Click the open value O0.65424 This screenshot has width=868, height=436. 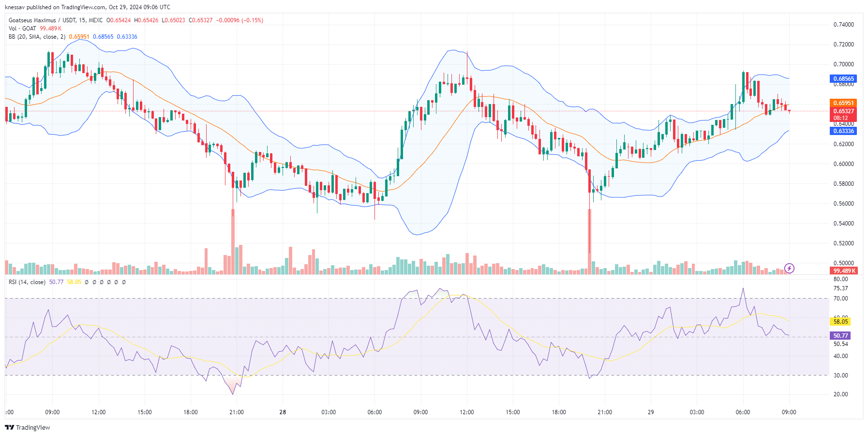119,20
